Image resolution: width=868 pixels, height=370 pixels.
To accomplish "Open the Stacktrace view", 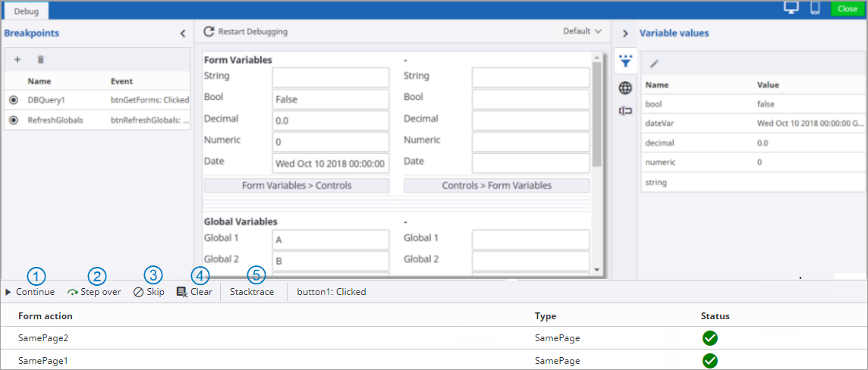I will click(251, 292).
